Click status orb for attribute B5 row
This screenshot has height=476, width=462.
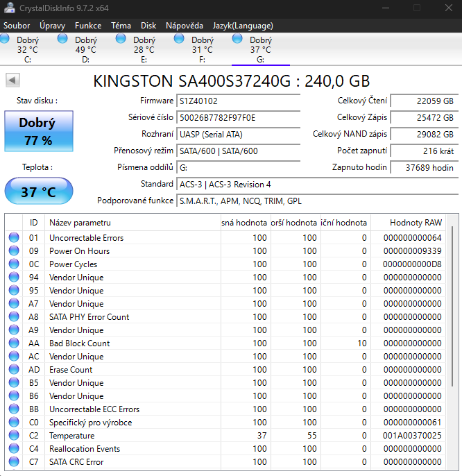pyautogui.click(x=14, y=382)
